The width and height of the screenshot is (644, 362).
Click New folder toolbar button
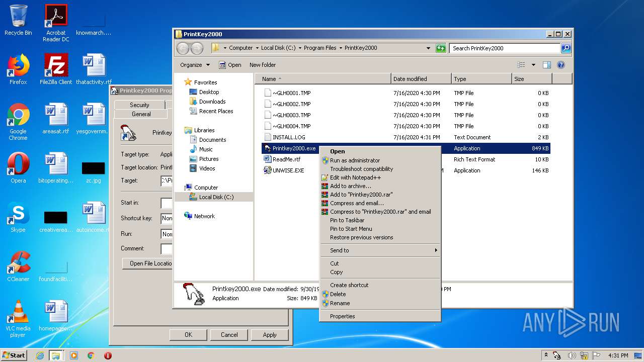coord(263,65)
